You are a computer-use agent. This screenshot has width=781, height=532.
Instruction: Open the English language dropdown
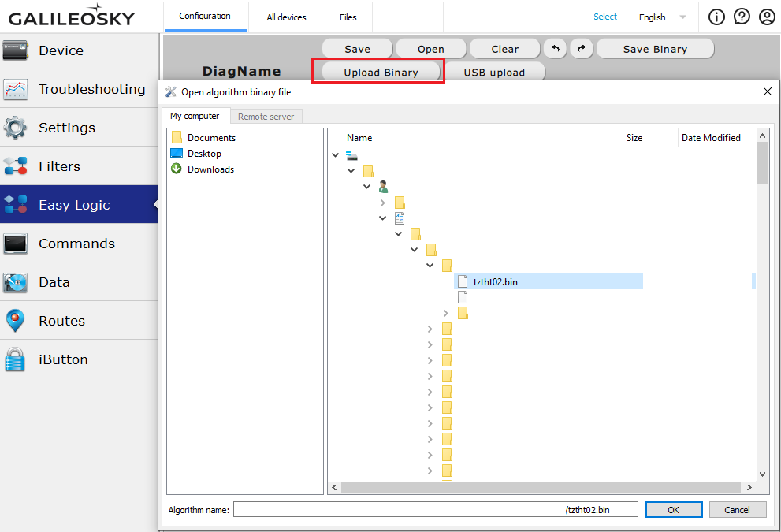click(661, 17)
